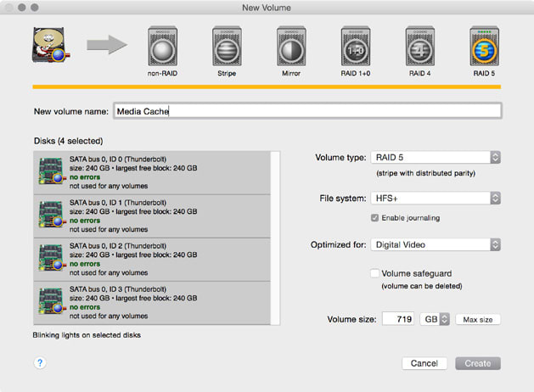
Task: Pick the RAID 1+0 icon
Action: pos(356,46)
